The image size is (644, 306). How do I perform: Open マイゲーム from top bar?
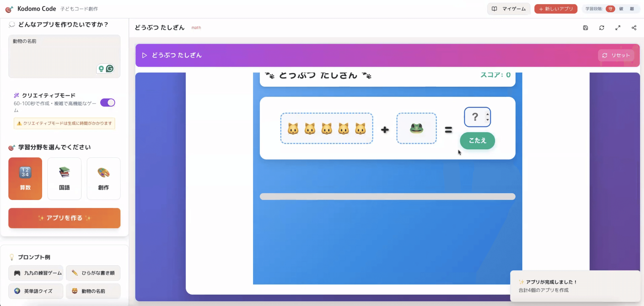click(x=509, y=9)
